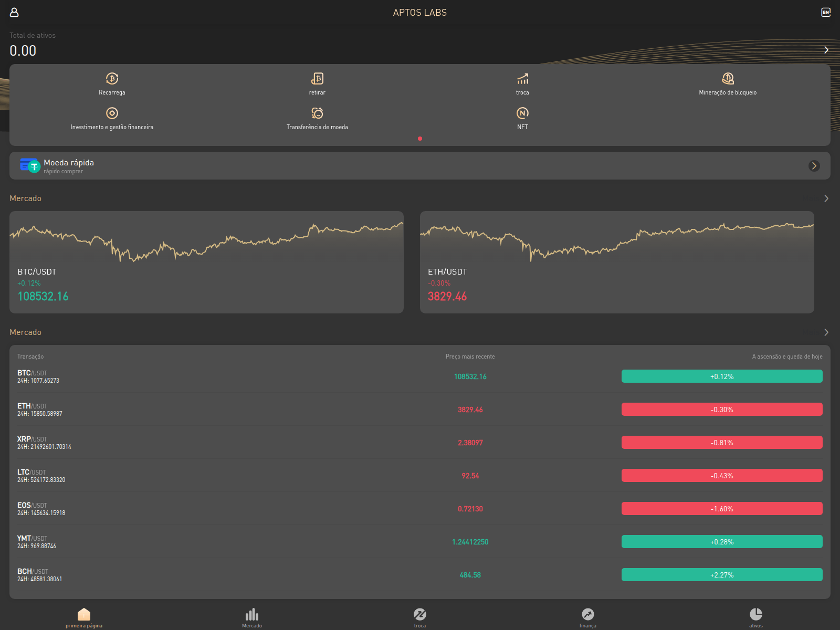Image resolution: width=840 pixels, height=630 pixels.
Task: Open Transferência de moeda icon
Action: [x=317, y=113]
